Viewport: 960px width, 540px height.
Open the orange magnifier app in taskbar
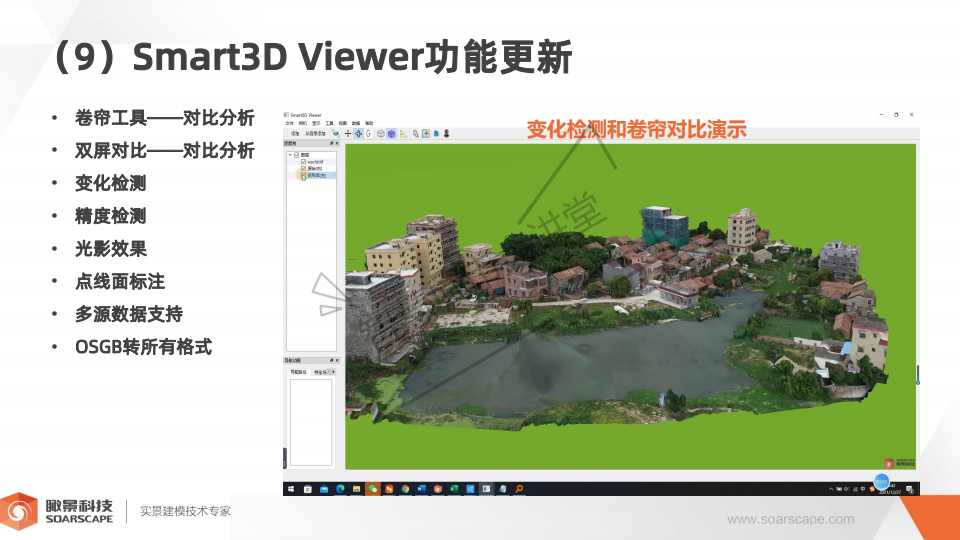(x=519, y=489)
